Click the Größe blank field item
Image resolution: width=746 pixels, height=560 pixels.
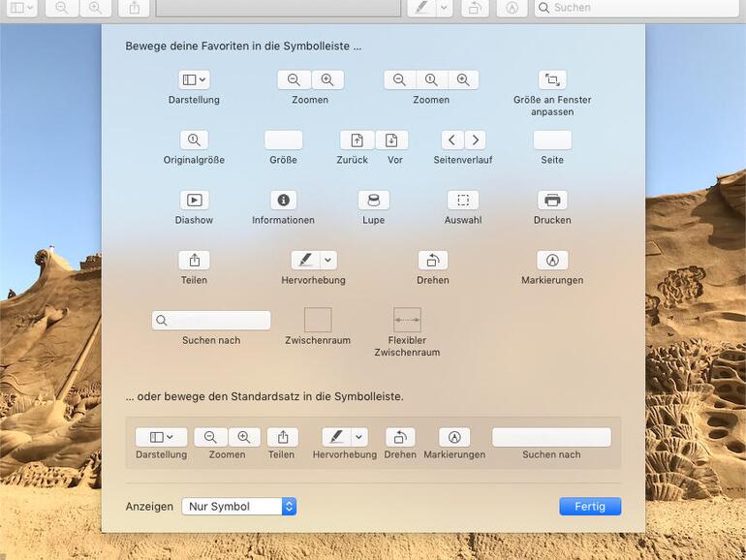pos(284,140)
